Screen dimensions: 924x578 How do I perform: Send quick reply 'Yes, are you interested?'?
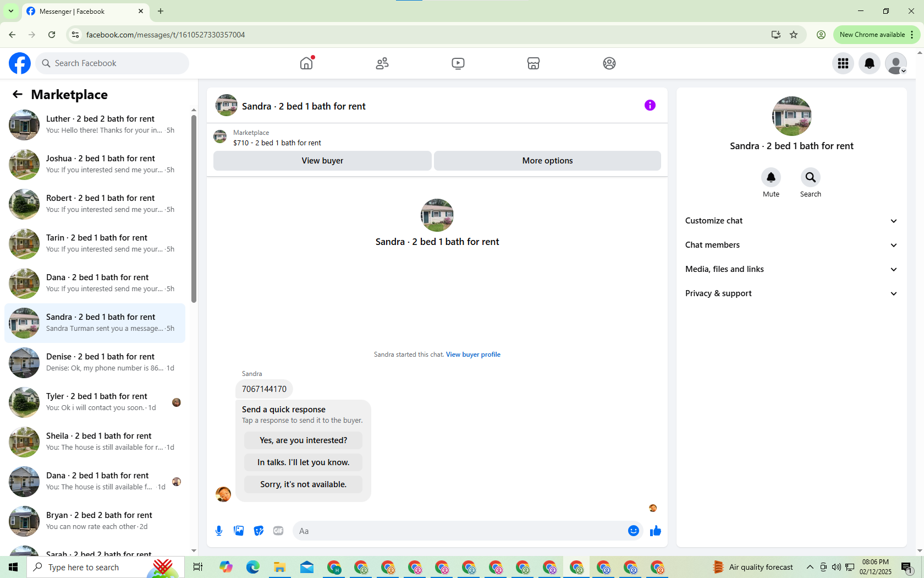click(304, 440)
